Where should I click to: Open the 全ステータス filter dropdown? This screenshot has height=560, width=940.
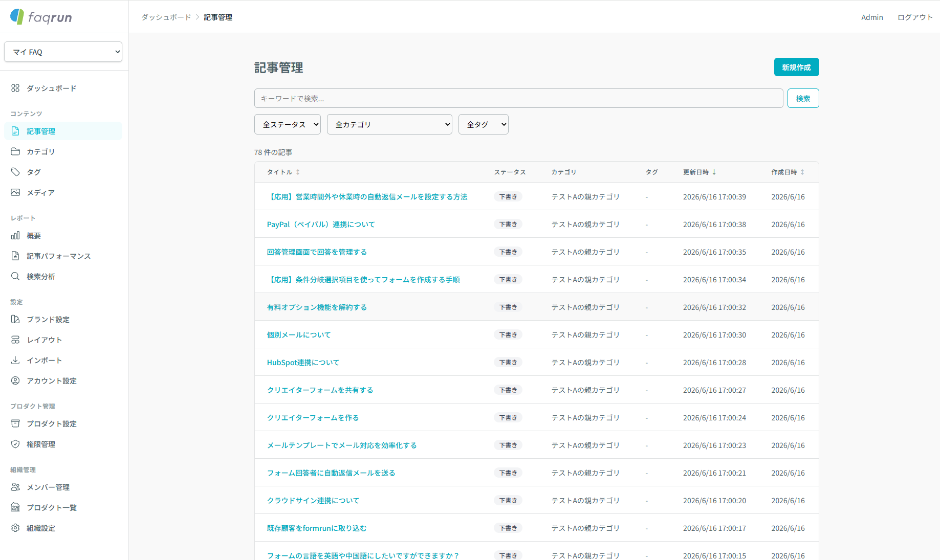tap(288, 124)
